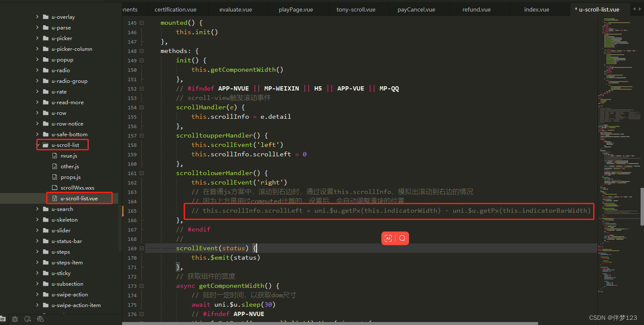
Task: Click the other.js file icon
Action: [x=55, y=166]
